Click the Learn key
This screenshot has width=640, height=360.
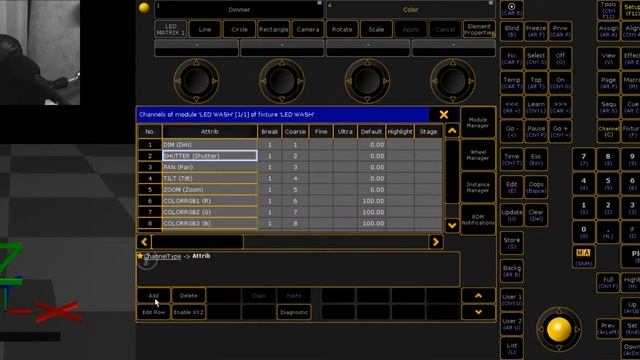coord(536,107)
